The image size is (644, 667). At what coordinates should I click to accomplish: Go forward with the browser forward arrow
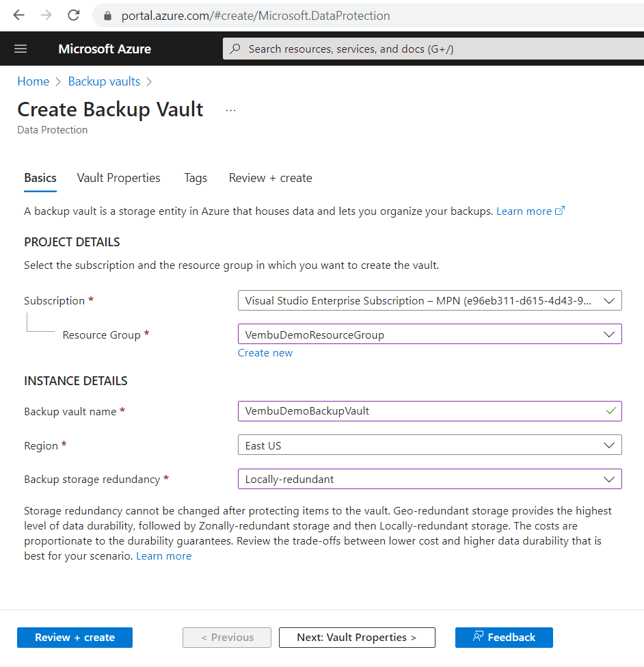click(x=46, y=15)
